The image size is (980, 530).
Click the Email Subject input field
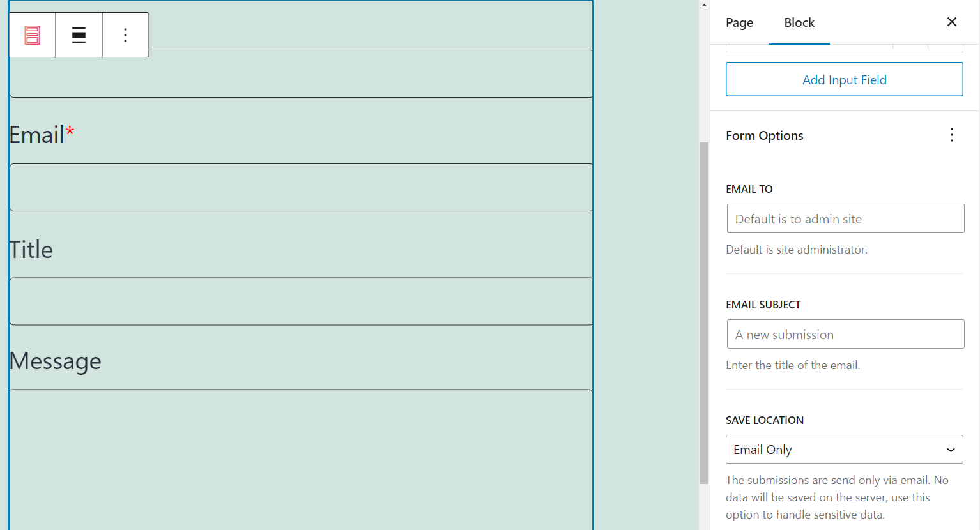(x=845, y=334)
